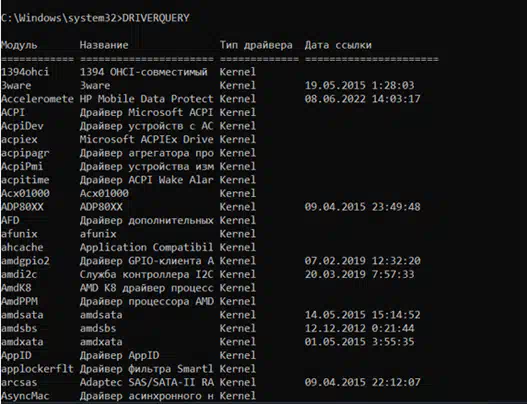
Task: Click amdsata date 14.05.2015 15:14:52
Action: (362, 315)
